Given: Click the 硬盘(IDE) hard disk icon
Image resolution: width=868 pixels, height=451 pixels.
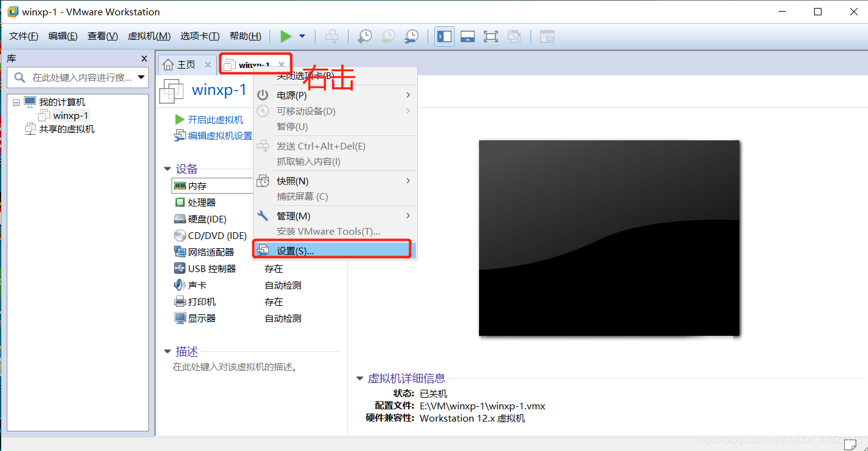Looking at the screenshot, I should pos(179,219).
